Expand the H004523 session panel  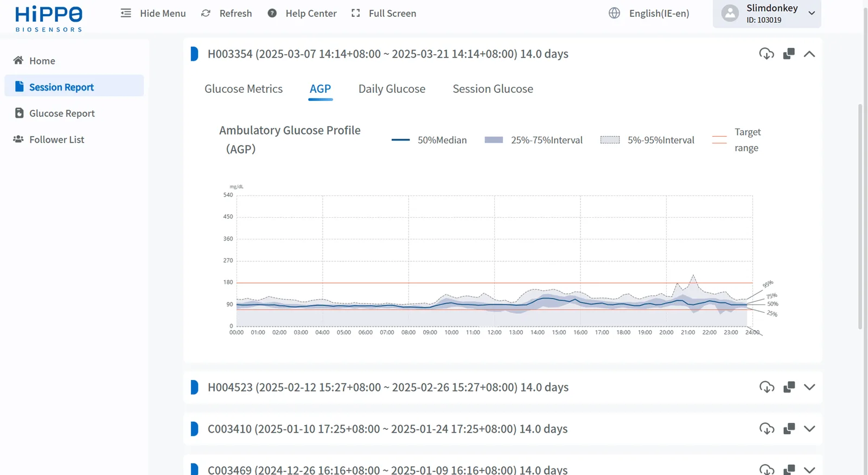point(809,387)
